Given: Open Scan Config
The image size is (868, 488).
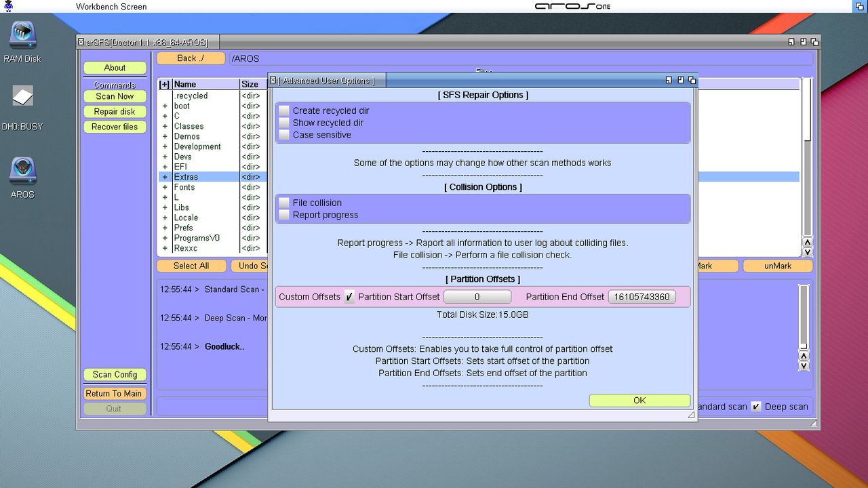Looking at the screenshot, I should point(115,374).
